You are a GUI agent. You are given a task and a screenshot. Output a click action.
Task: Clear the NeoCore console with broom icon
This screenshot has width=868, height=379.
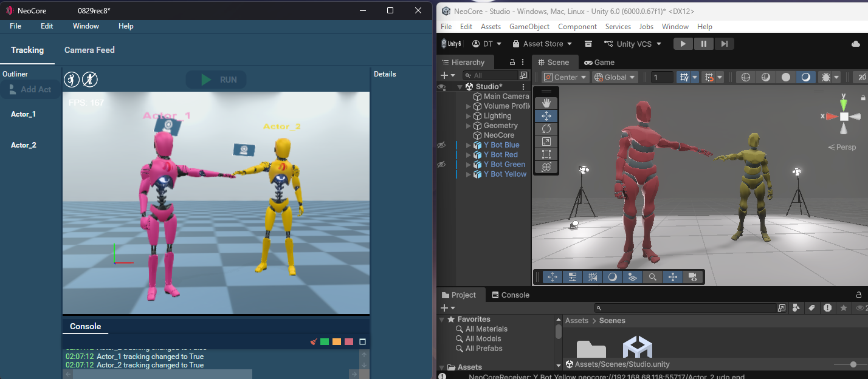pyautogui.click(x=314, y=342)
